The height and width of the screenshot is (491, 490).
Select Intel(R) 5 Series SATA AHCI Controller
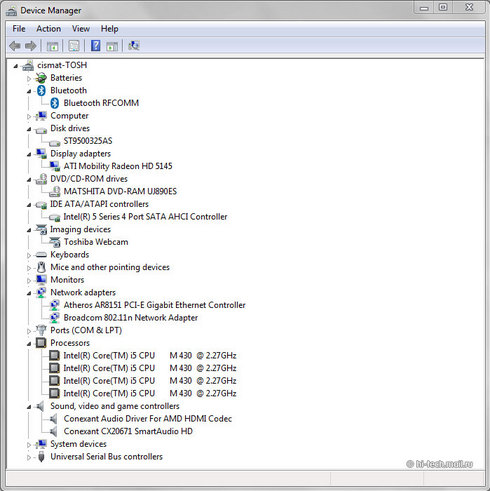145,217
